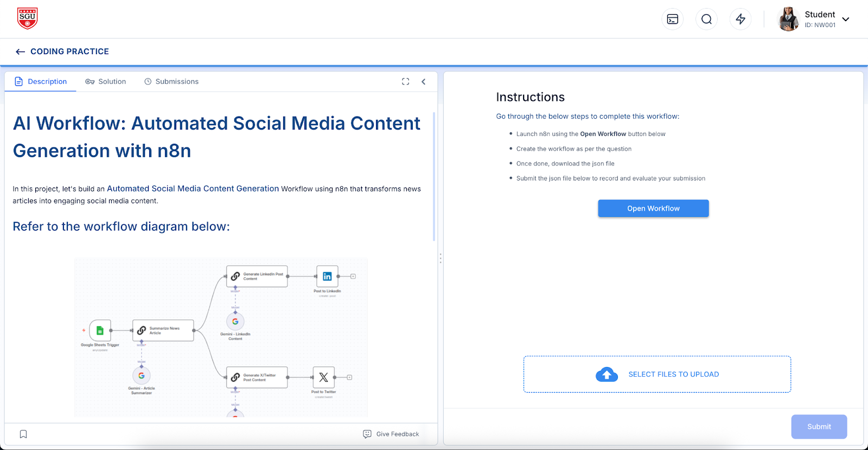Click the cloud upload icon

click(607, 374)
